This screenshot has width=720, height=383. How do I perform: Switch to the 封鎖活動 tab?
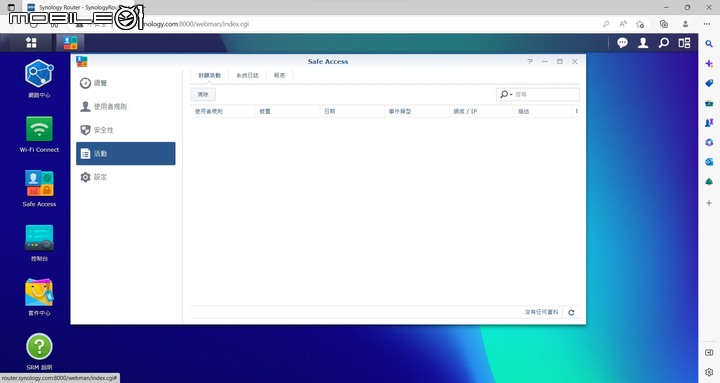coord(209,75)
